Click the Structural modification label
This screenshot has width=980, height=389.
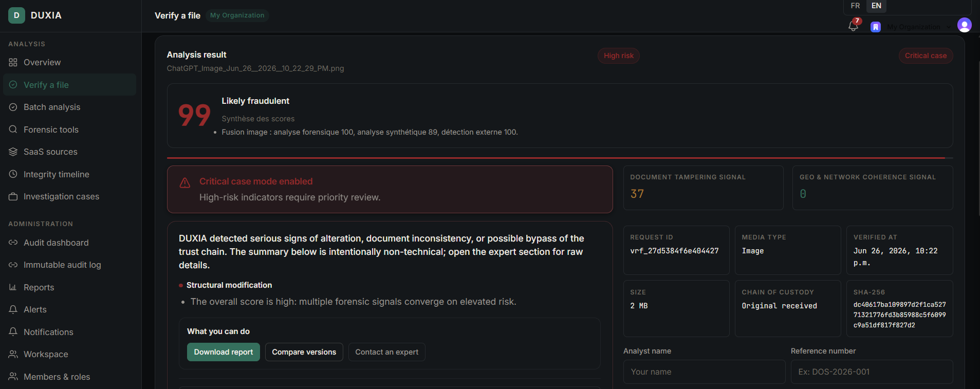tap(229, 285)
